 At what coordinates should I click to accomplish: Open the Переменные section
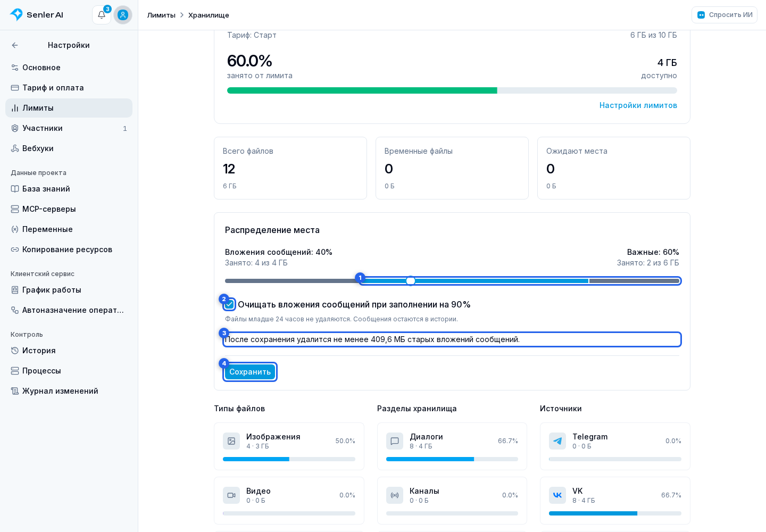click(x=69, y=229)
